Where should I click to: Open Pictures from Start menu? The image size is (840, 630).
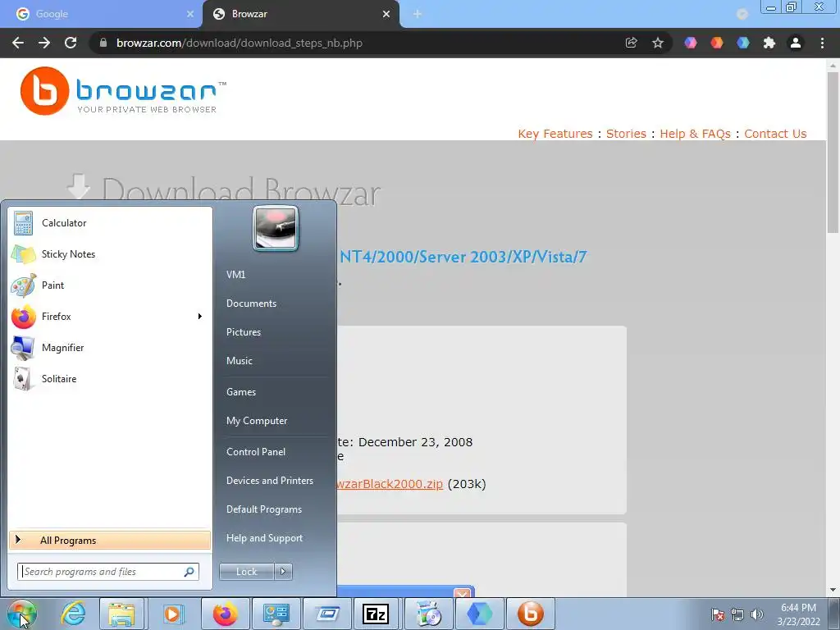(244, 332)
